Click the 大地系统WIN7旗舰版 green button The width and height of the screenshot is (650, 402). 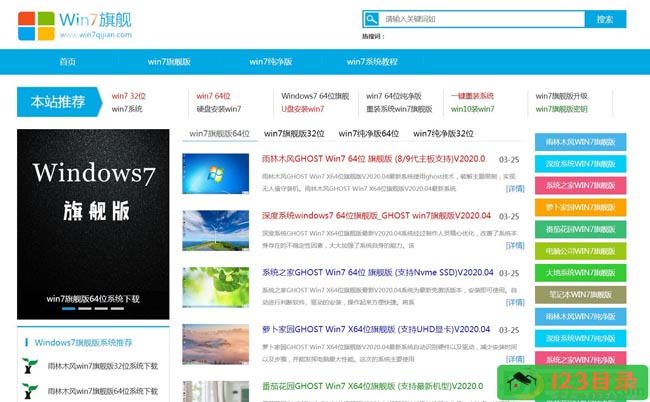click(580, 273)
